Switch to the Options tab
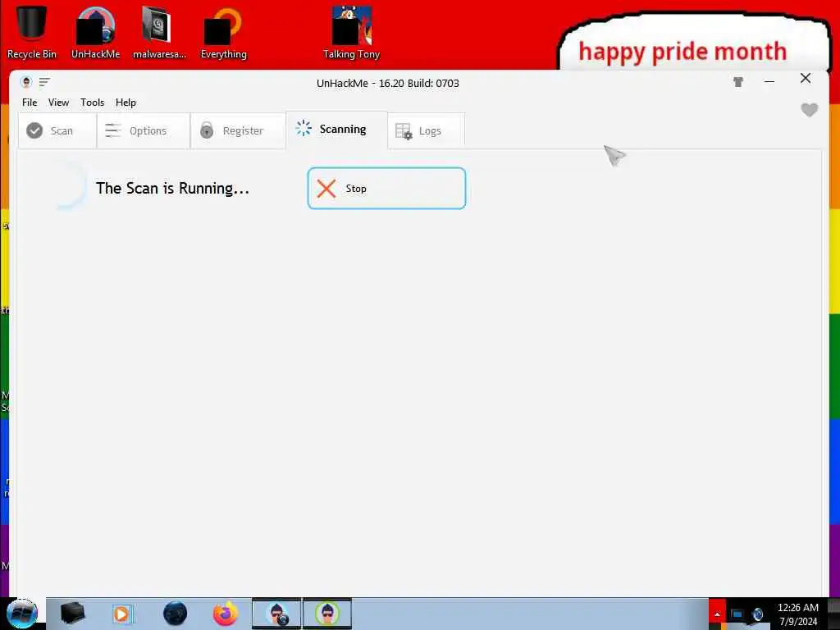This screenshot has height=630, width=840. 144,130
